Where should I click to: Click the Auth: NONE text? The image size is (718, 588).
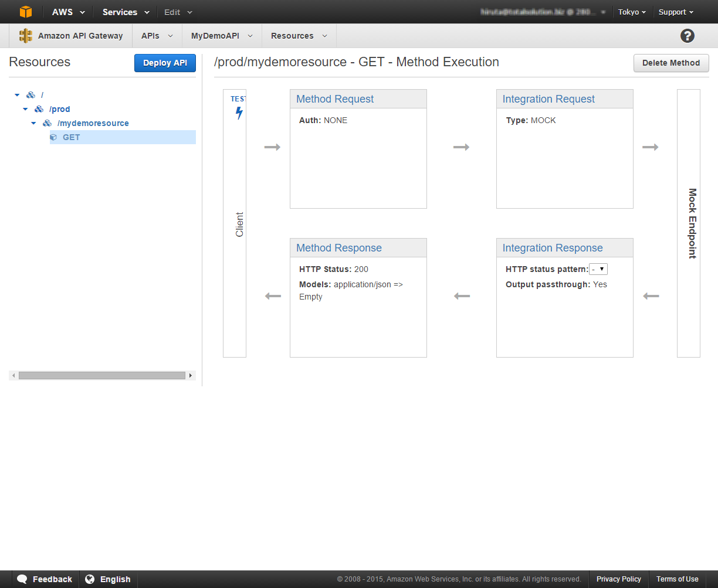[323, 120]
